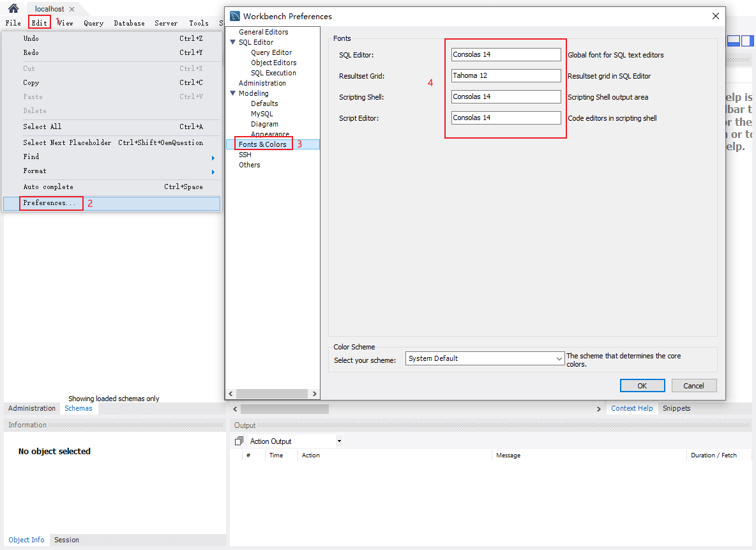
Task: Toggle the secondary panel layout icon at far right
Action: [x=748, y=41]
